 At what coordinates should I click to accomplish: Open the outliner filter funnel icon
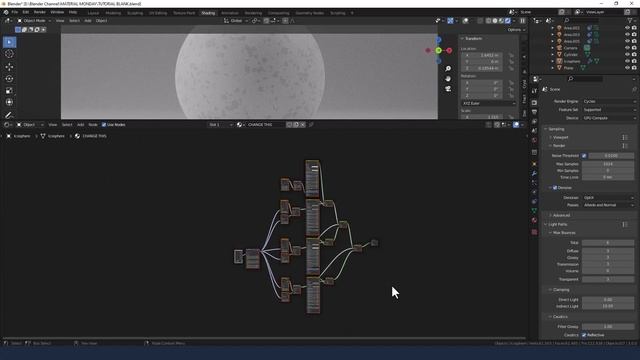click(629, 20)
